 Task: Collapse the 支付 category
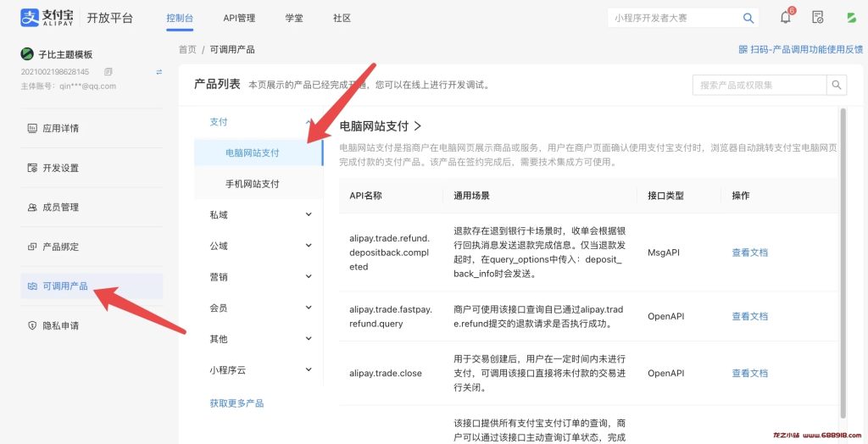(309, 122)
